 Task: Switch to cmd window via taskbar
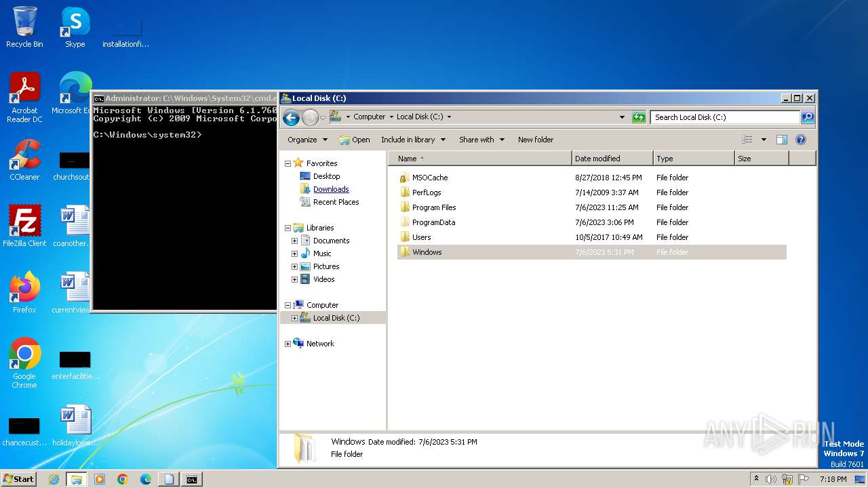click(192, 479)
